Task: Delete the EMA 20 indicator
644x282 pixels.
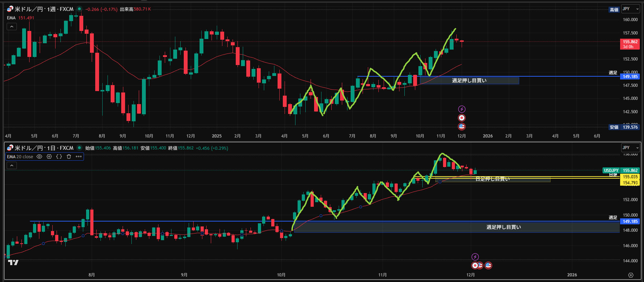Action: [x=69, y=157]
